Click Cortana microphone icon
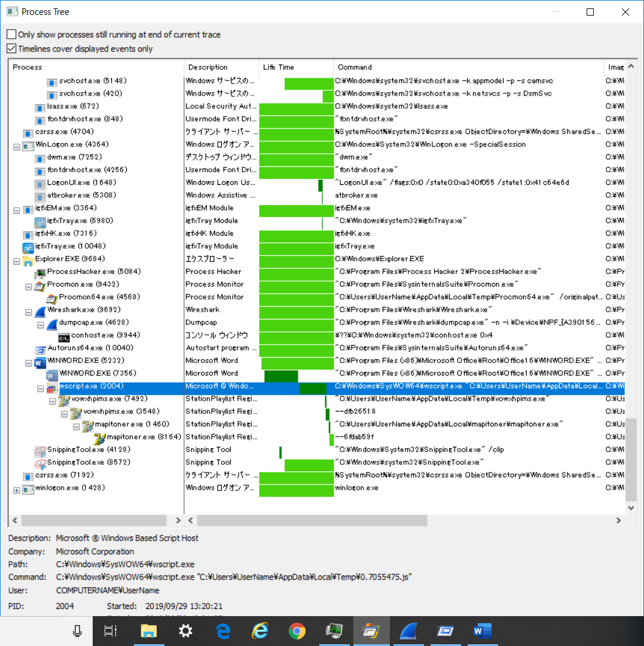This screenshot has height=646, width=644. (77, 631)
